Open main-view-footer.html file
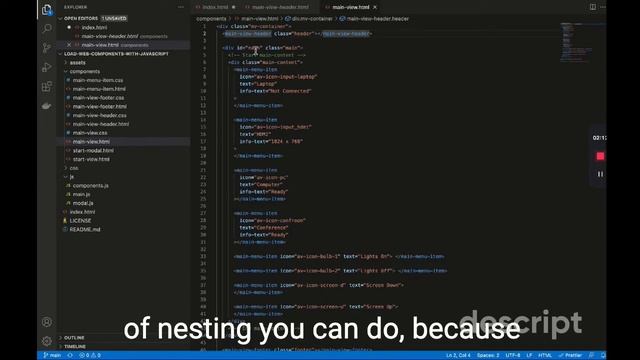 [x=100, y=107]
